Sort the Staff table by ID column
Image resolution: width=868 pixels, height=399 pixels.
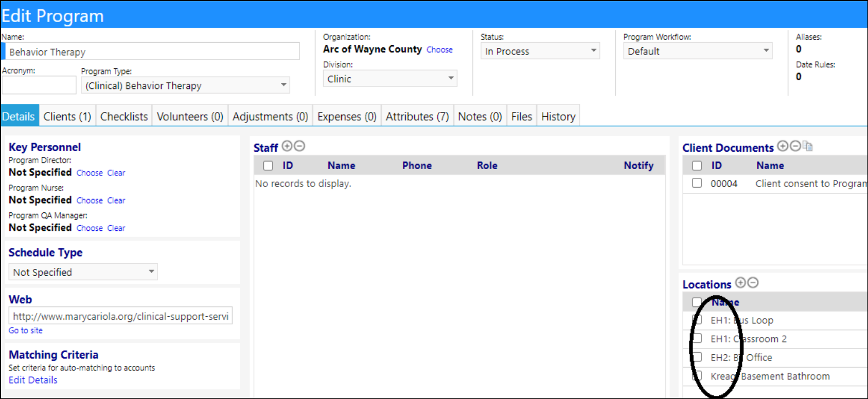point(288,166)
